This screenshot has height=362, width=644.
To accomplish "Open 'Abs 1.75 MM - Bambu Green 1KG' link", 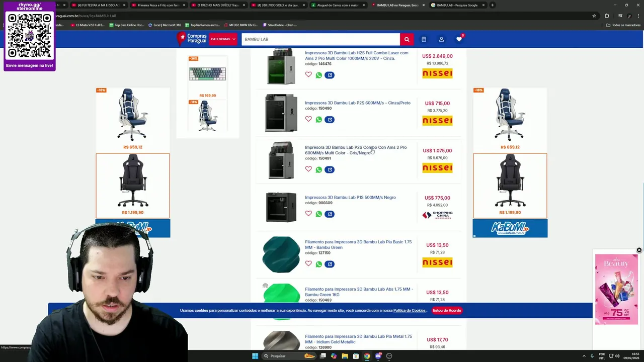I will [x=359, y=292].
